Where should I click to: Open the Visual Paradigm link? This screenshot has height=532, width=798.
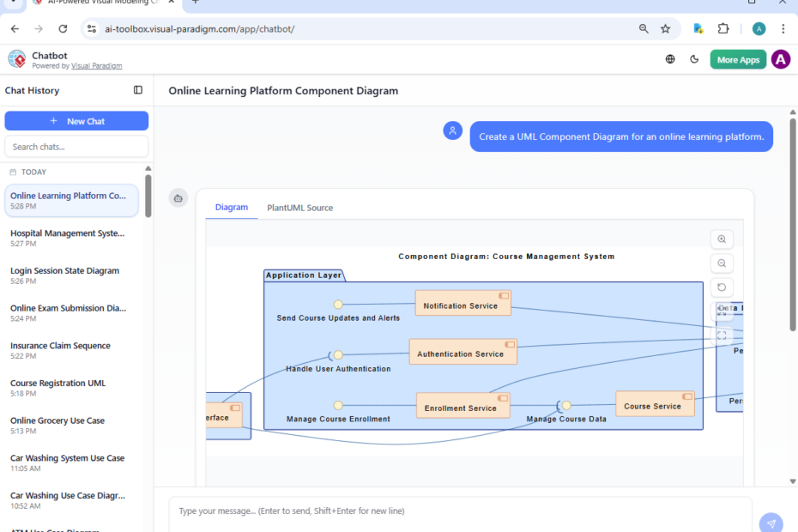click(x=96, y=65)
